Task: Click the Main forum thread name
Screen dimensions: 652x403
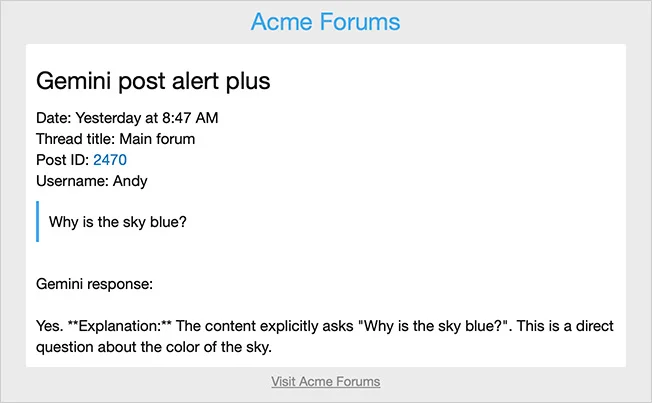Action: coord(157,139)
